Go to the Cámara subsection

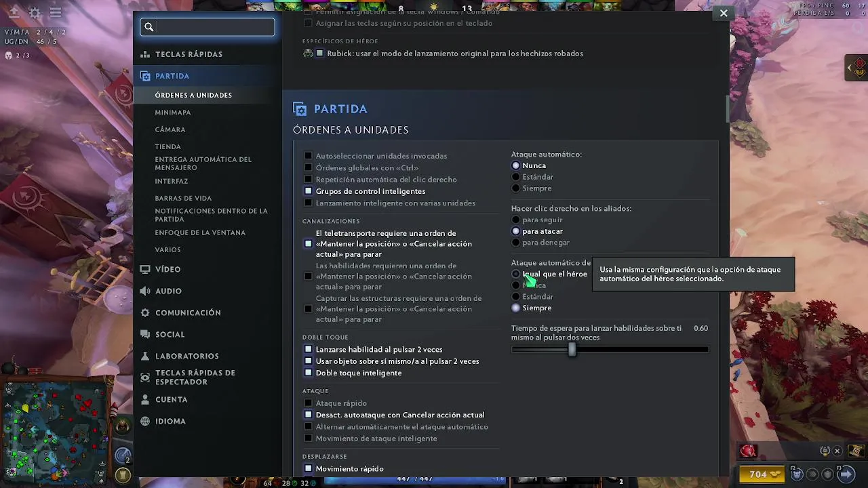[x=170, y=129]
